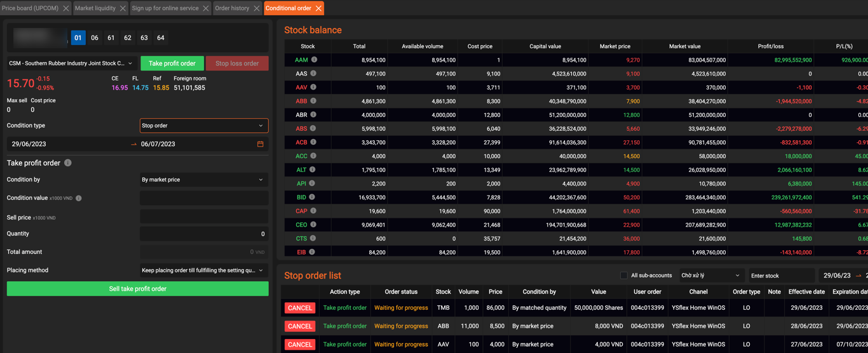Open the Condition type dropdown
This screenshot has width=868, height=353.
click(x=203, y=126)
